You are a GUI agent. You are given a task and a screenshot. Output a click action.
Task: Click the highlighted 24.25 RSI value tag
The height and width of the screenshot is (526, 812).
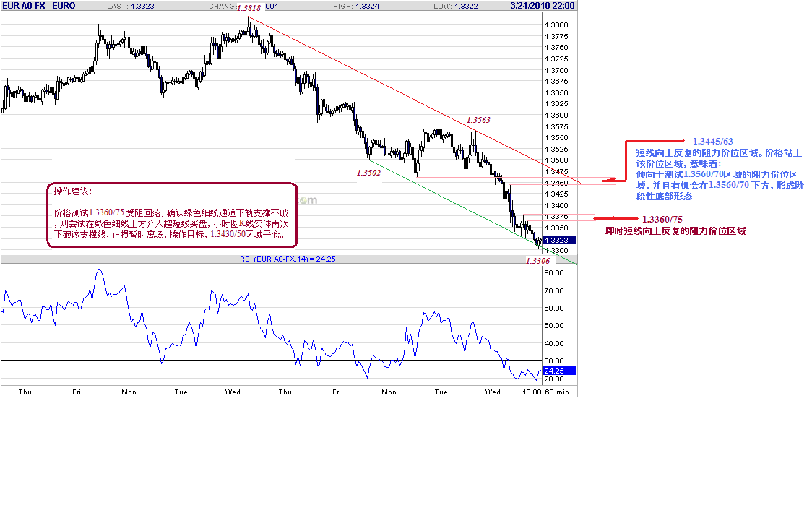pyautogui.click(x=559, y=371)
